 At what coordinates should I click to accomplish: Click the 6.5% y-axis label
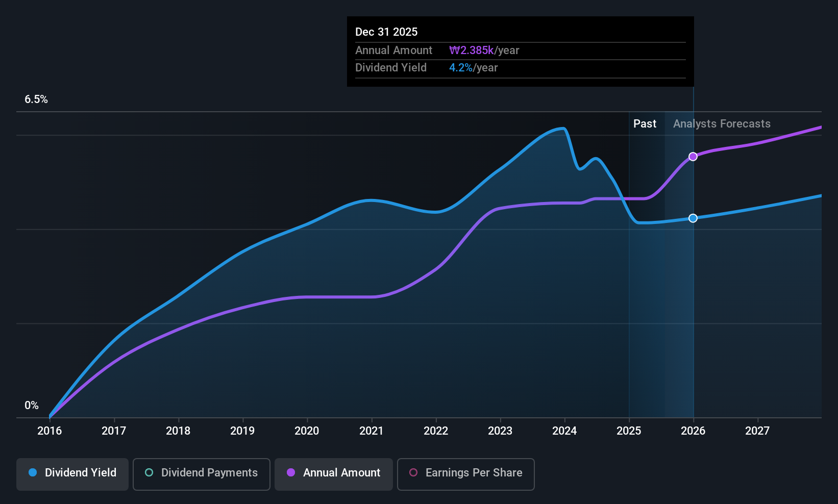[x=36, y=99]
